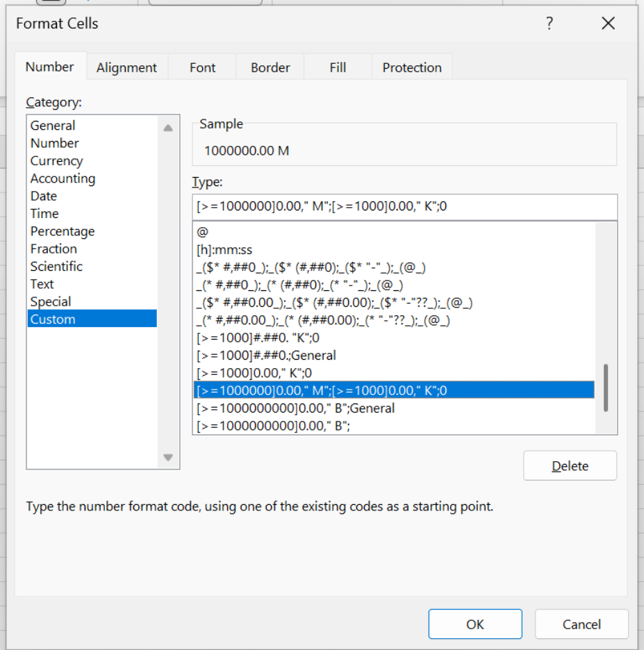
Task: Pick the Percentage category
Action: click(x=92, y=231)
